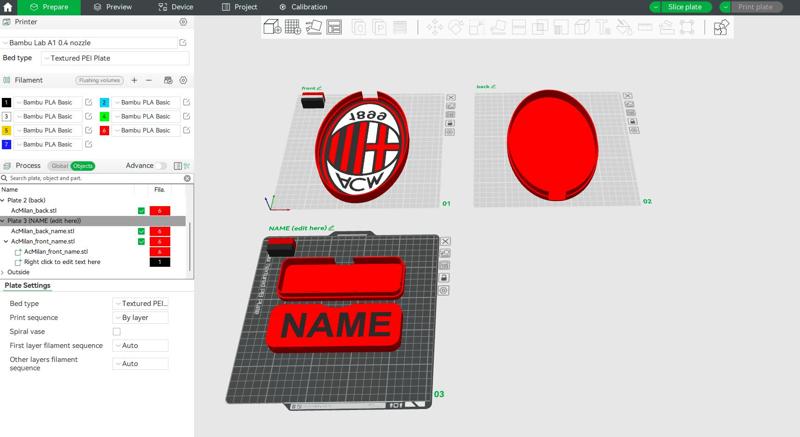The height and width of the screenshot is (437, 800).
Task: Open First layer filament sequence dropdown
Action: (140, 345)
